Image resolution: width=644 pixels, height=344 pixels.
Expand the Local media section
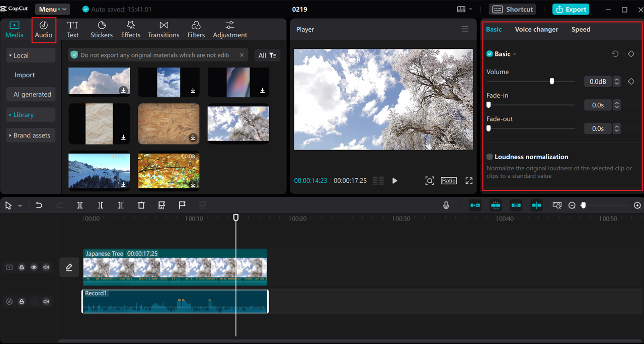click(x=31, y=55)
